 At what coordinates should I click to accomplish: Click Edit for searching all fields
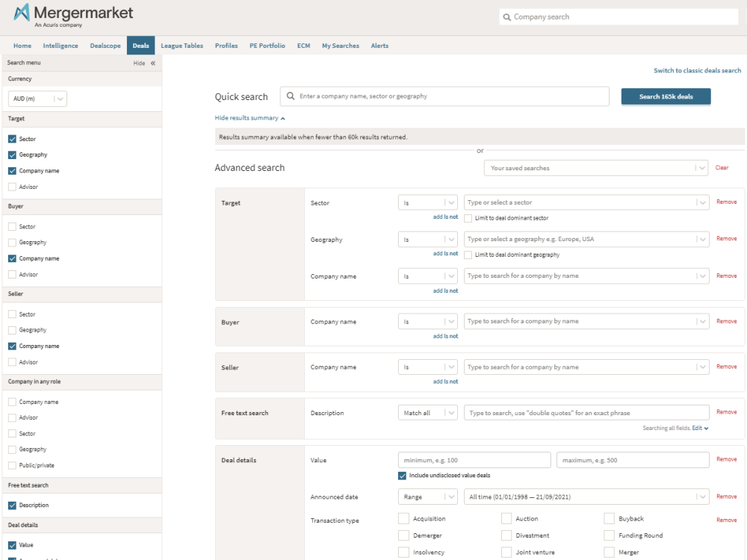click(x=697, y=428)
